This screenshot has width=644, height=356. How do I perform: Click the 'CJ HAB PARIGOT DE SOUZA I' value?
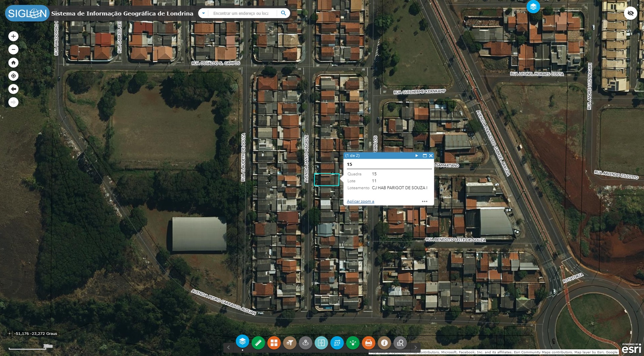coord(399,188)
